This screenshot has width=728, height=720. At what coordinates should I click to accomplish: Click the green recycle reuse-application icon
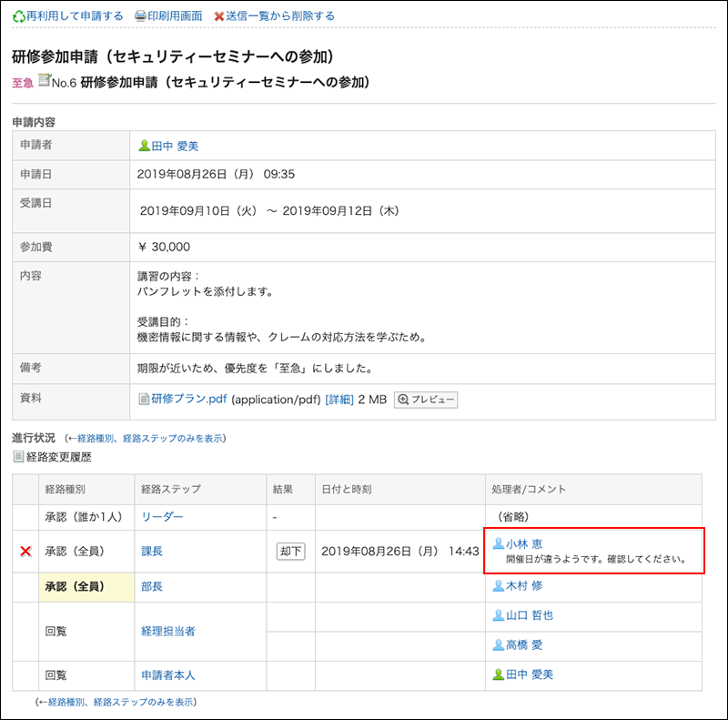[18, 15]
